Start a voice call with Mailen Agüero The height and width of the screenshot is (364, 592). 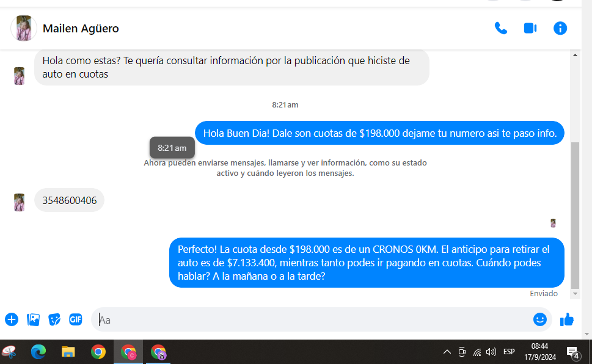500,28
